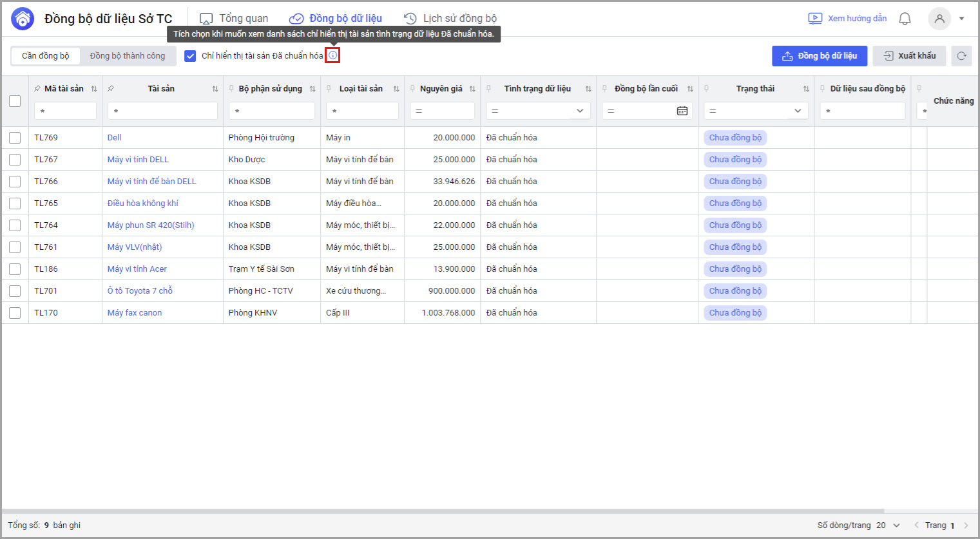
Task: Click the Tài sản filter input field
Action: (162, 111)
